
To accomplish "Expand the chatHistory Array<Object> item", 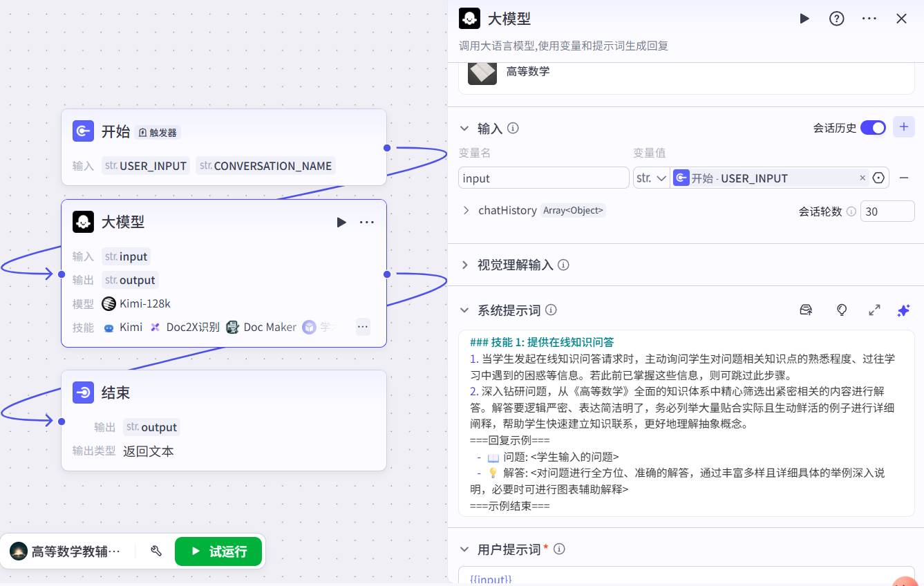I will [x=466, y=210].
